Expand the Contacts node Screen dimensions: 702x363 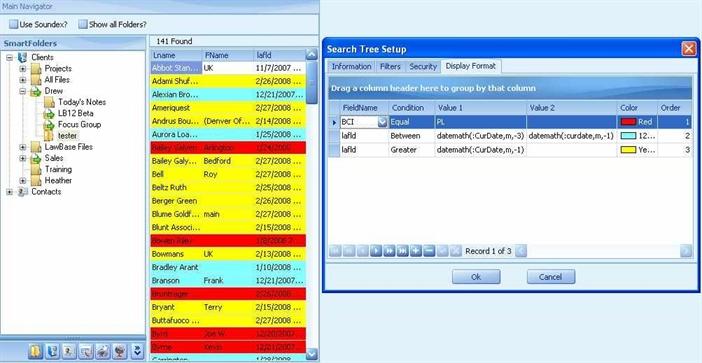(x=9, y=192)
